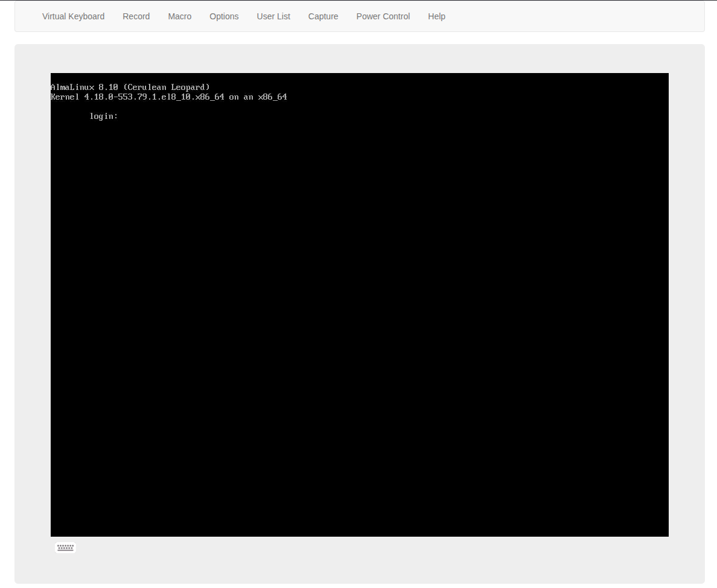Image resolution: width=717 pixels, height=588 pixels.
Task: Click the Kernel version text line
Action: click(169, 97)
